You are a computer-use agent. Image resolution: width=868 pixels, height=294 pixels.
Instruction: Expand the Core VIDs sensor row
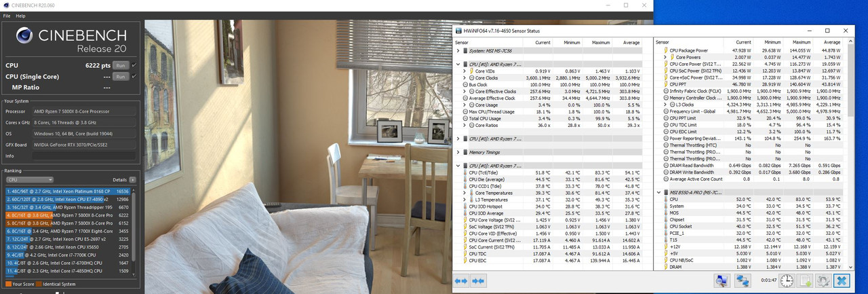[x=465, y=71]
